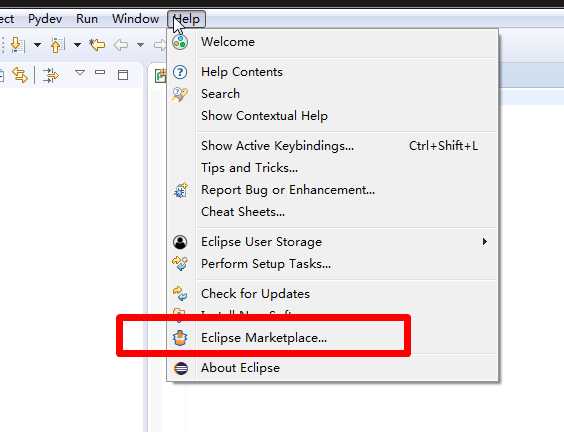Open Show Active Keybindings

coord(333,146)
